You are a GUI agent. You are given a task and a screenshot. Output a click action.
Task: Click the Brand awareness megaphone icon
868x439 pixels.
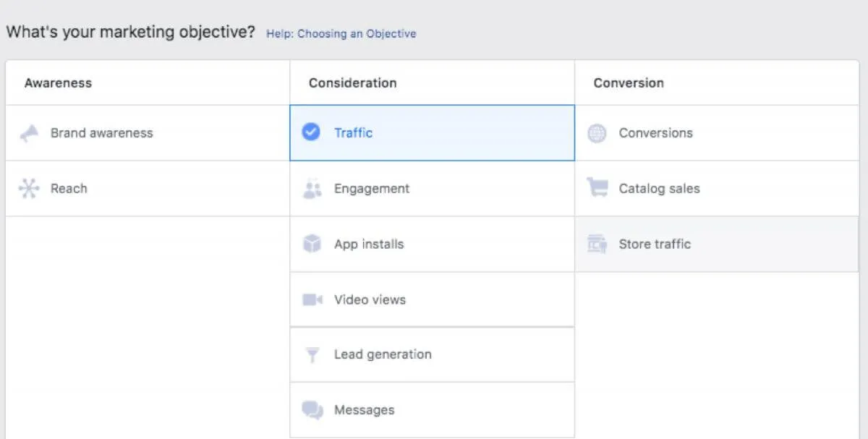28,133
